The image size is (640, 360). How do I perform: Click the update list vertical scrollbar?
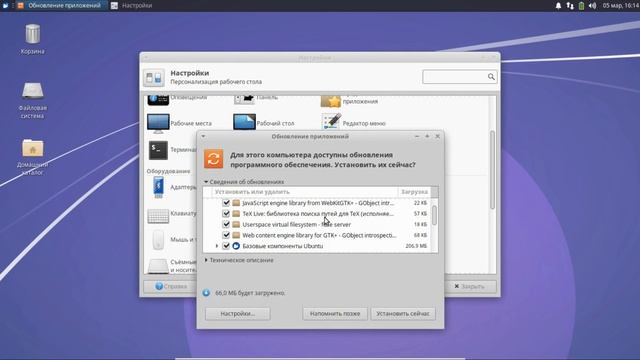click(434, 215)
